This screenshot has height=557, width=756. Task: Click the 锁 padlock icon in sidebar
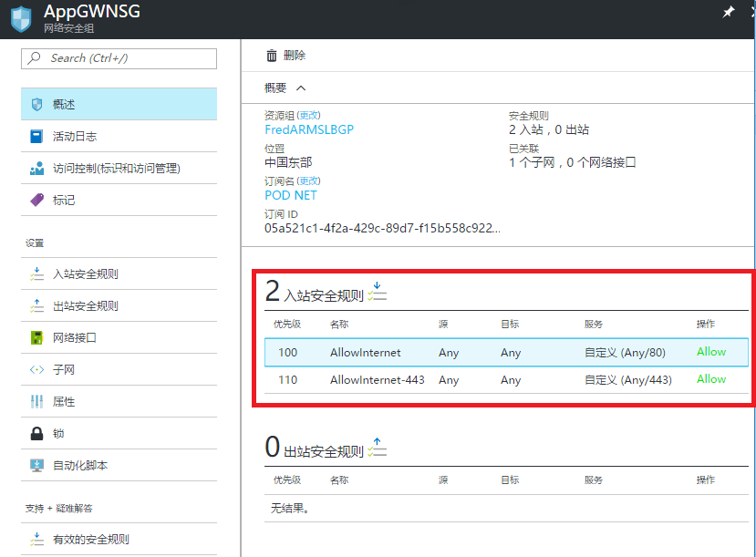tap(36, 434)
